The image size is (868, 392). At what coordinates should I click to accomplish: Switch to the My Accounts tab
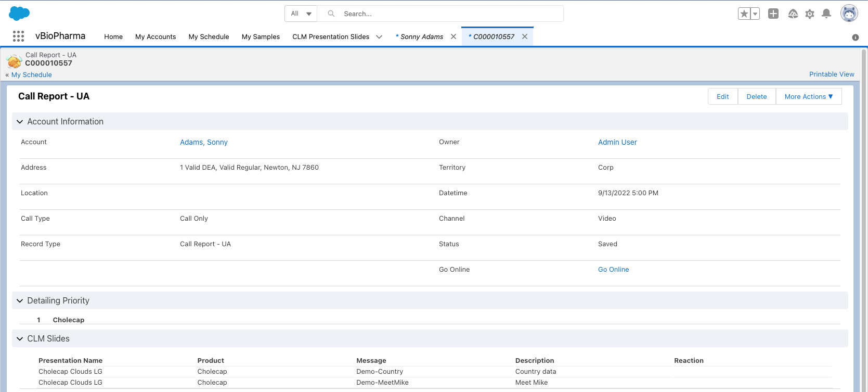(156, 36)
